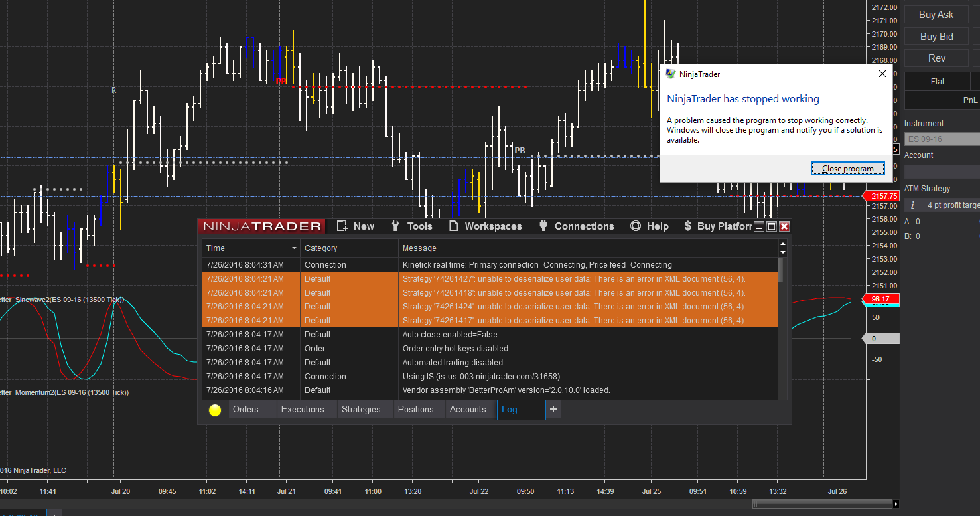Click the Buy Bid button

click(x=936, y=37)
